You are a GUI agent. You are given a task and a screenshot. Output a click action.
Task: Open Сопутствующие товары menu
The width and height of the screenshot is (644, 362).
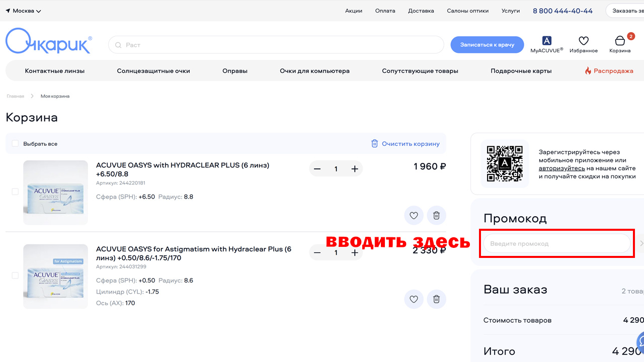(420, 71)
